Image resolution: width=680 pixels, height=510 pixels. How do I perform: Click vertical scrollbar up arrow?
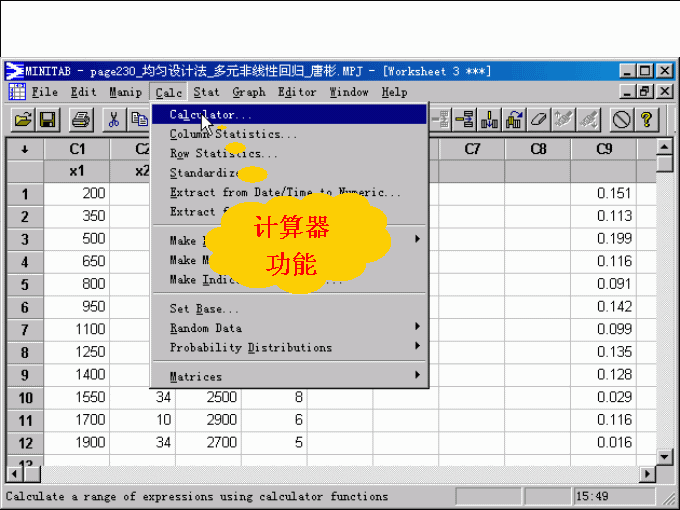665,148
